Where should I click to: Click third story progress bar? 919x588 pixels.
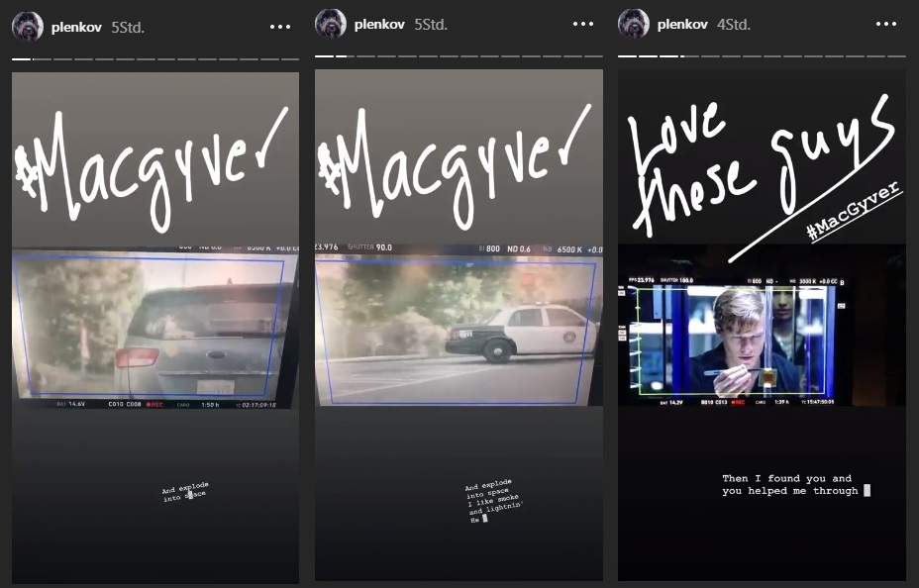click(x=762, y=56)
